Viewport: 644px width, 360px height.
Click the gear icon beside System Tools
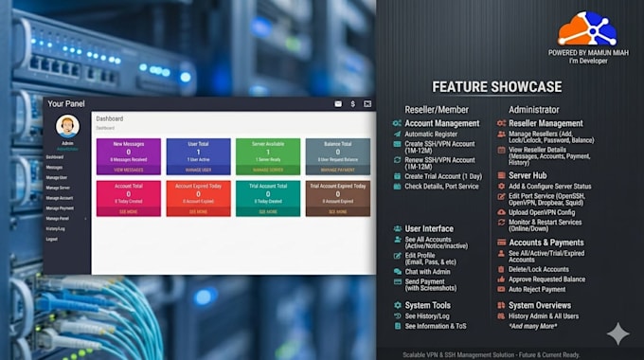(x=397, y=305)
